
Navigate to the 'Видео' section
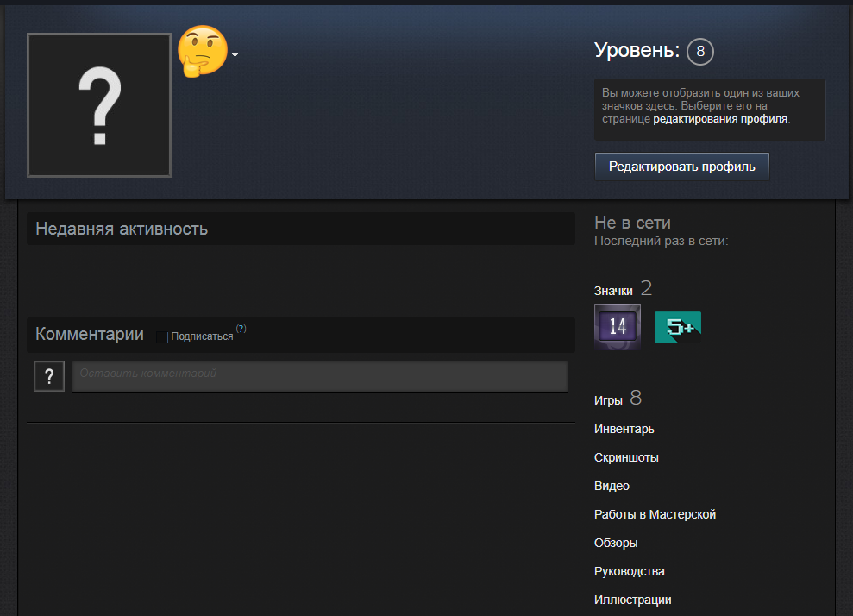tap(612, 486)
